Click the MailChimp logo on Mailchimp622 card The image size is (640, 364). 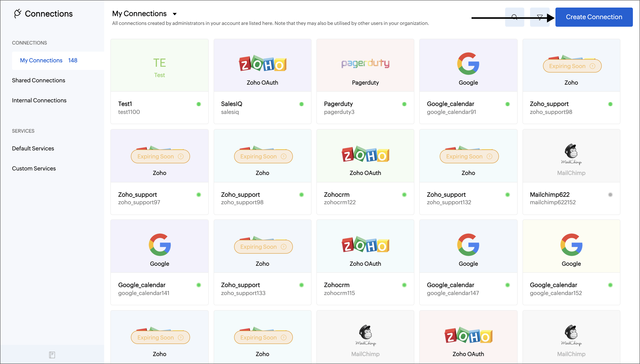pos(571,154)
